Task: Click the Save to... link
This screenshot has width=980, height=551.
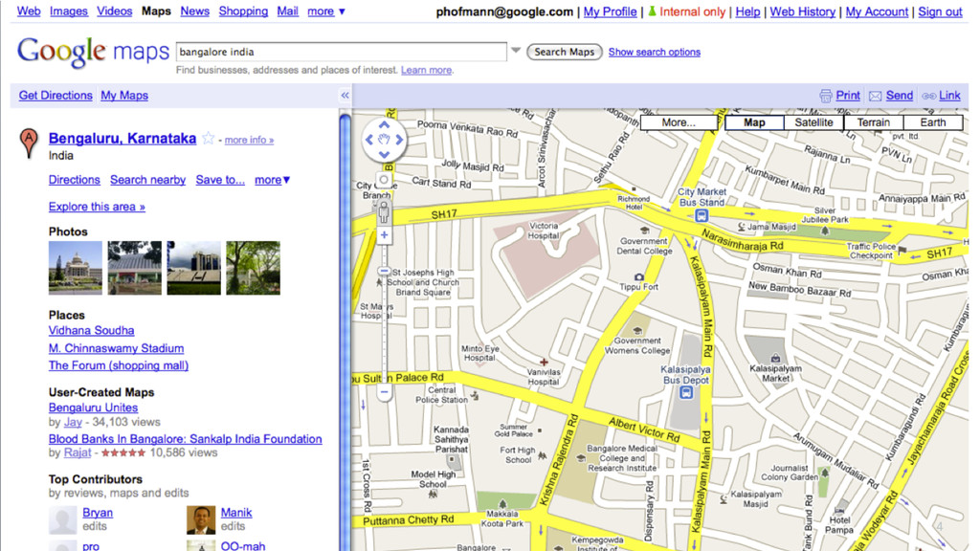Action: pos(220,180)
